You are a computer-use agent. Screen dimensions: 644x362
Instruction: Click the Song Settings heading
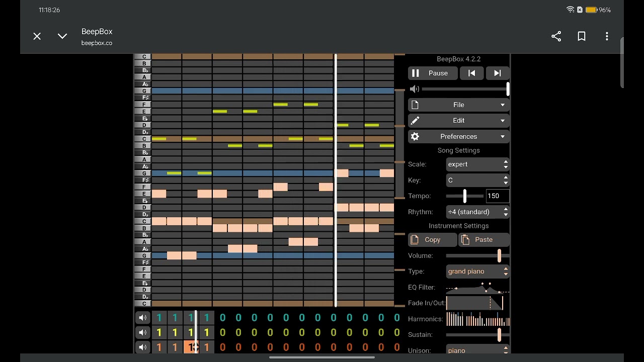click(x=459, y=150)
